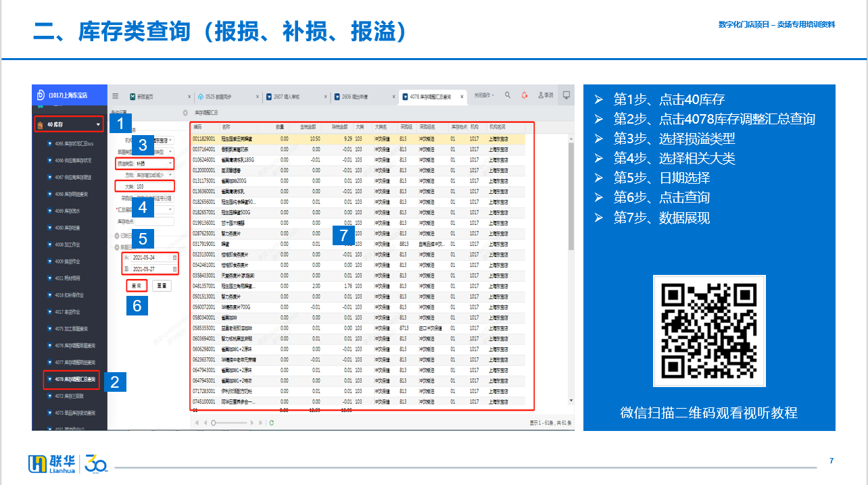
Task: Open the 损溢类型 dropdown showing 补损
Action: [153, 163]
